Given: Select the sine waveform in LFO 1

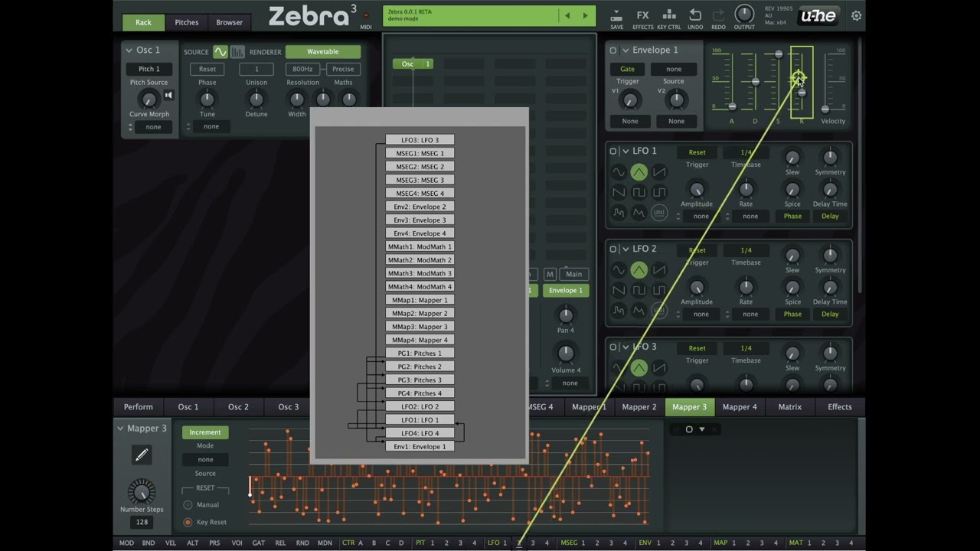Looking at the screenshot, I should tap(619, 172).
